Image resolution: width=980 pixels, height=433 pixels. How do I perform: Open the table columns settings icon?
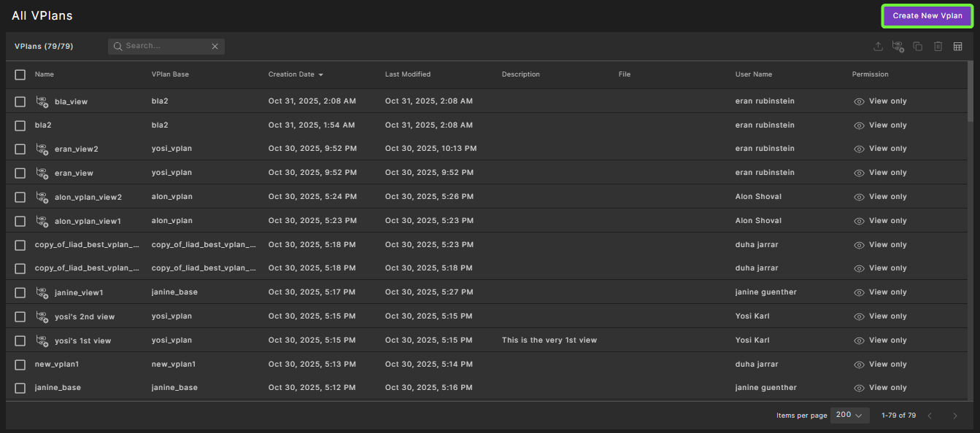pyautogui.click(x=958, y=47)
